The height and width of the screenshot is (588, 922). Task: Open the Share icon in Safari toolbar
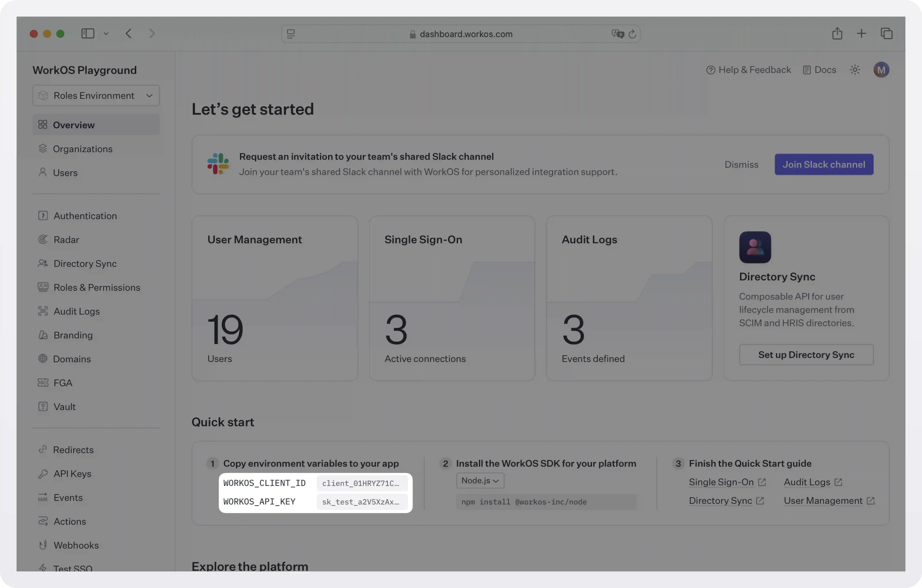click(x=837, y=34)
